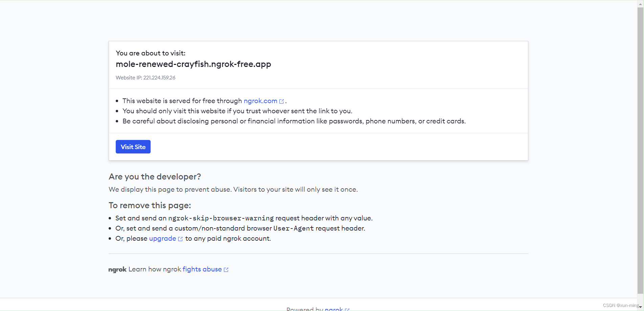This screenshot has width=644, height=311.
Task: Open the ngrok.com link
Action: click(260, 101)
